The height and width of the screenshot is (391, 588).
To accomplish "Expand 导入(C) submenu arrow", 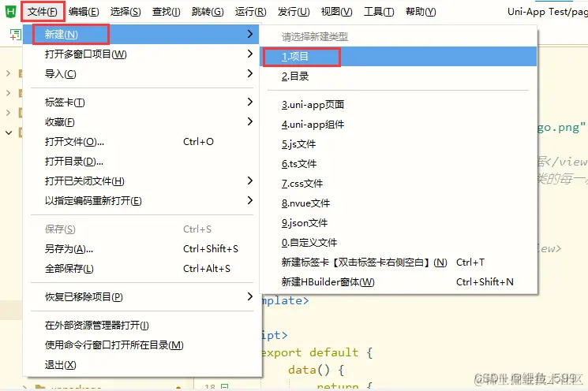I will coord(250,73).
